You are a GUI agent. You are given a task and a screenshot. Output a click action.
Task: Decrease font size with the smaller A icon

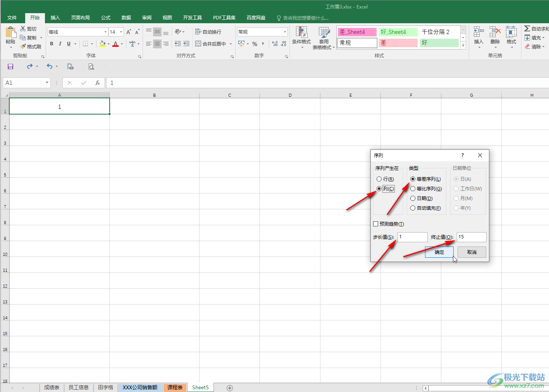(137, 32)
